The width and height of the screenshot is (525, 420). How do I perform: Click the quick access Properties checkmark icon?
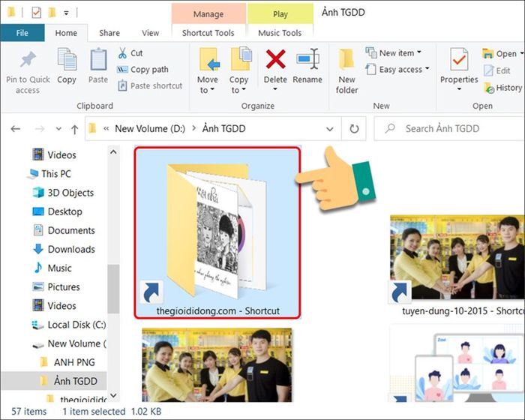point(37,13)
